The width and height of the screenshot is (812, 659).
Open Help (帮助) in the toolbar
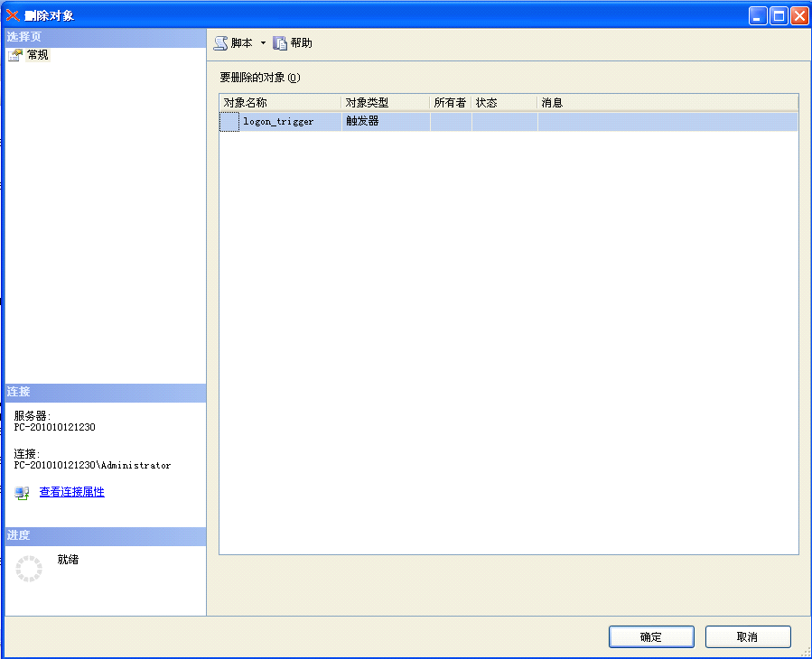[x=293, y=43]
